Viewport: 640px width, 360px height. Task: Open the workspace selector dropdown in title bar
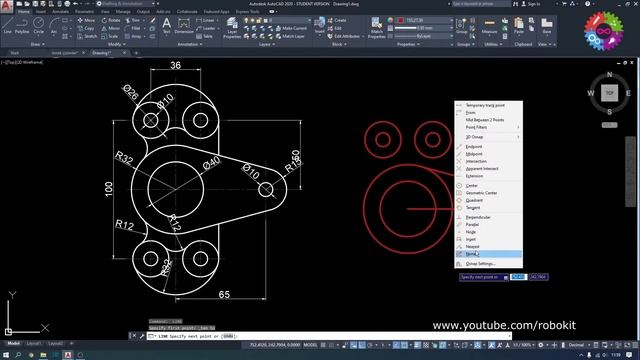(153, 4)
